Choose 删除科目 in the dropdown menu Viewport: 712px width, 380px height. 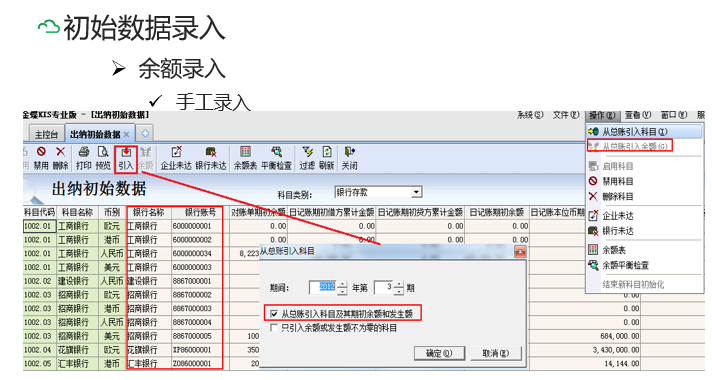click(644, 196)
